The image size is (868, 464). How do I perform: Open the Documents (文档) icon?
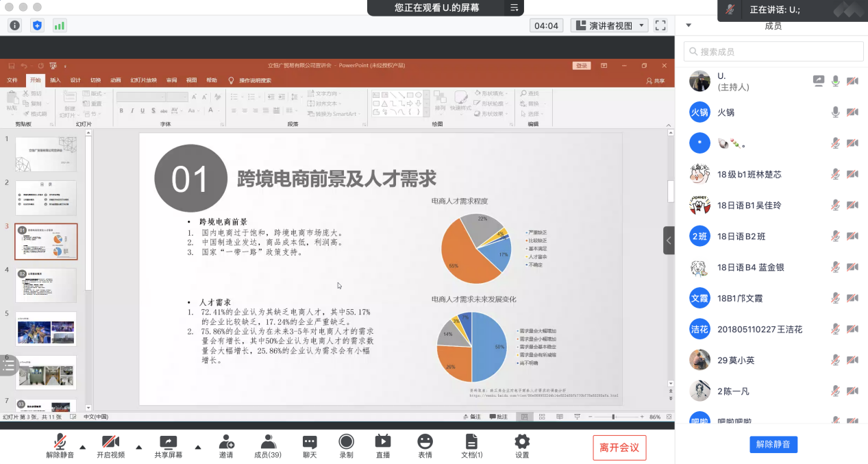471,446
